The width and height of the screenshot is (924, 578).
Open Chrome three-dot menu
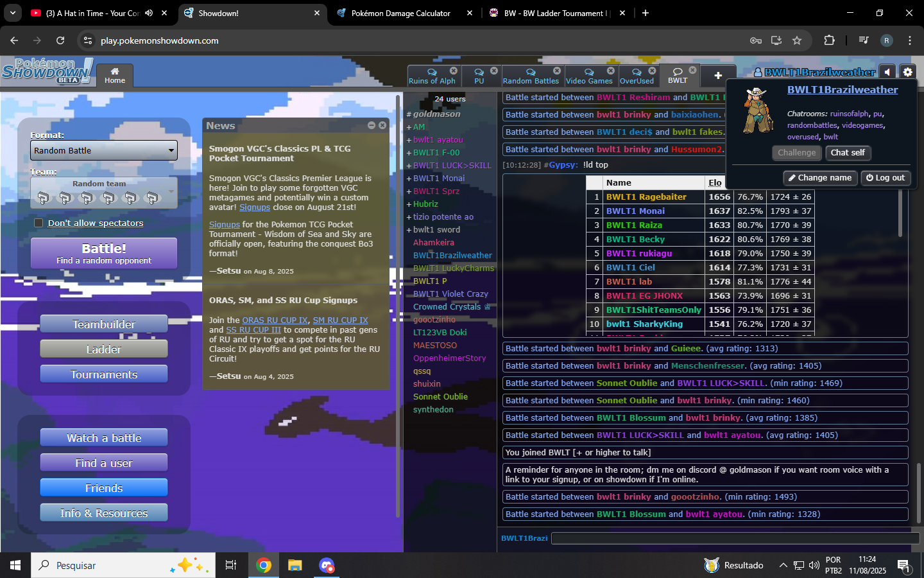[x=910, y=40]
